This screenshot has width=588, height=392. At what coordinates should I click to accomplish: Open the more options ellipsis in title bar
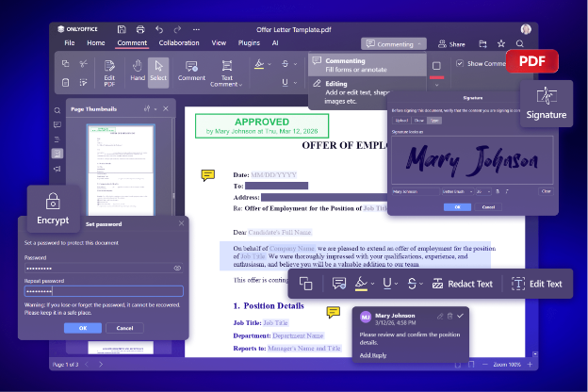coord(196,29)
